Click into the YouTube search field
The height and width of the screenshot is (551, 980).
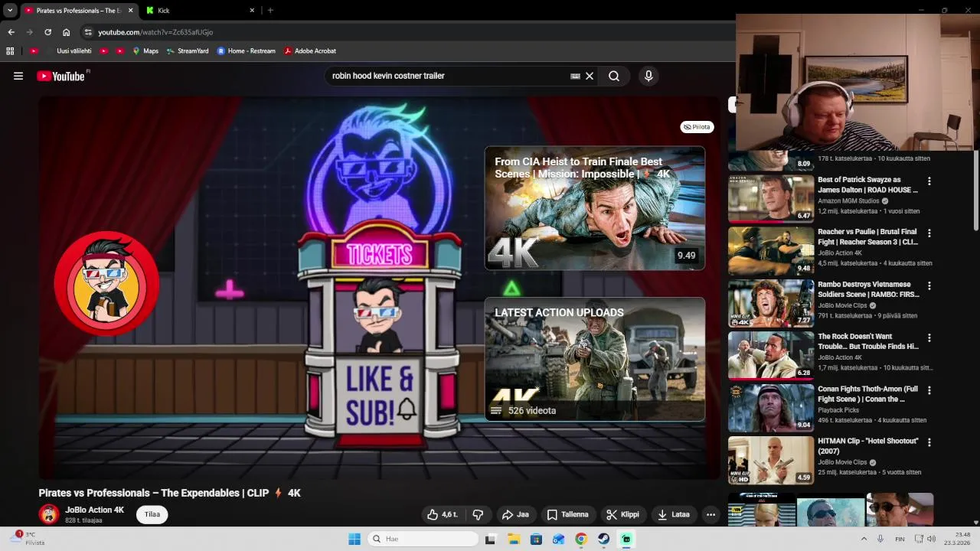pos(448,76)
